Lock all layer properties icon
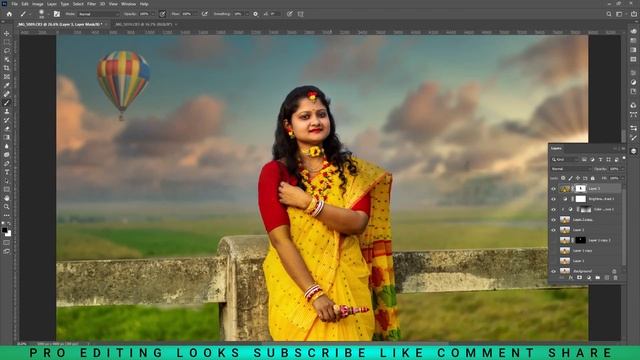This screenshot has width=640, height=360. pyautogui.click(x=593, y=178)
